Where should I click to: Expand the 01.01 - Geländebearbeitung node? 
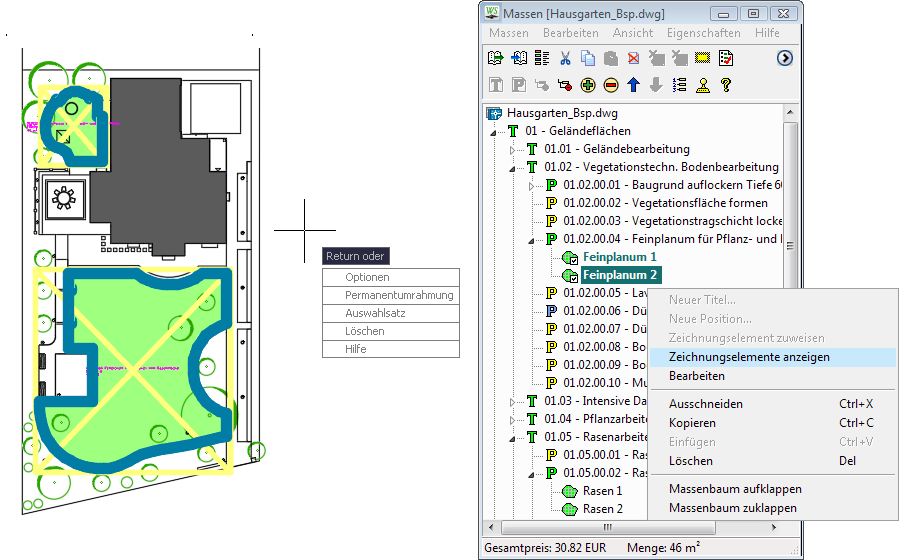point(512,150)
